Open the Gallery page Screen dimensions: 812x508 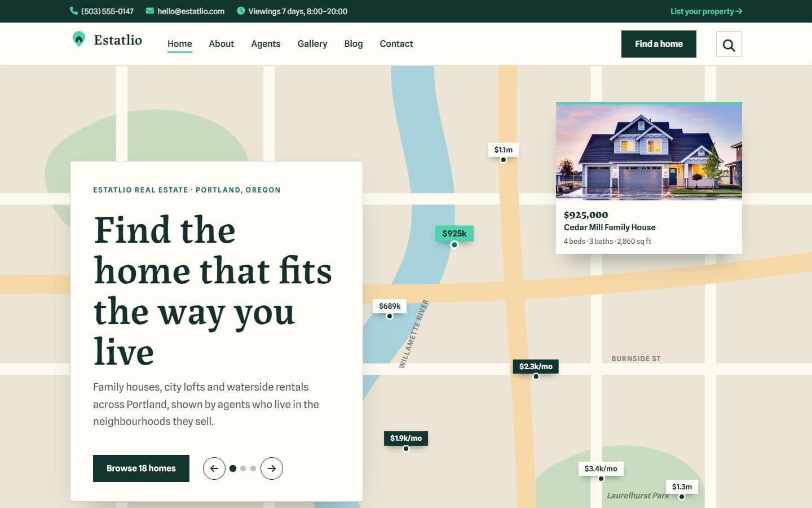(312, 44)
